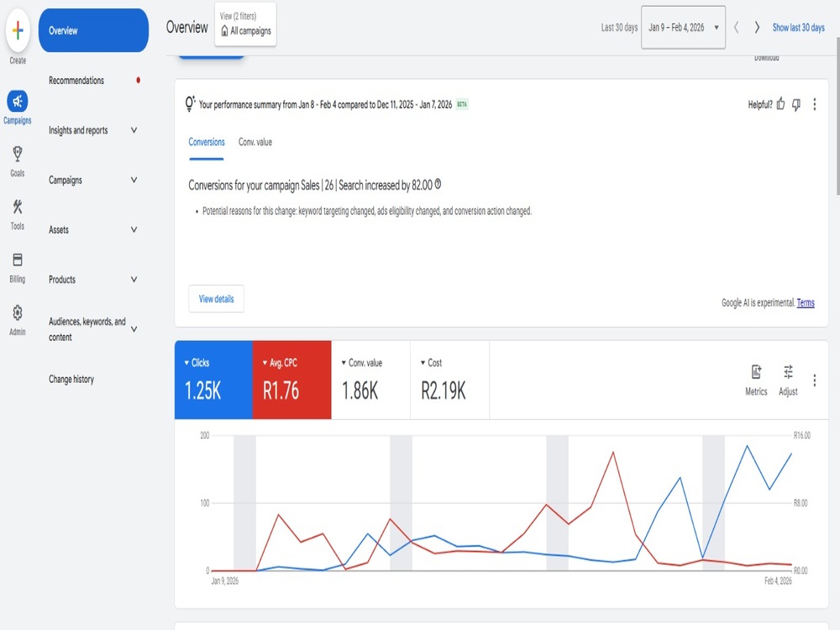Click the potential reasons bullet text
The height and width of the screenshot is (630, 840).
367,211
